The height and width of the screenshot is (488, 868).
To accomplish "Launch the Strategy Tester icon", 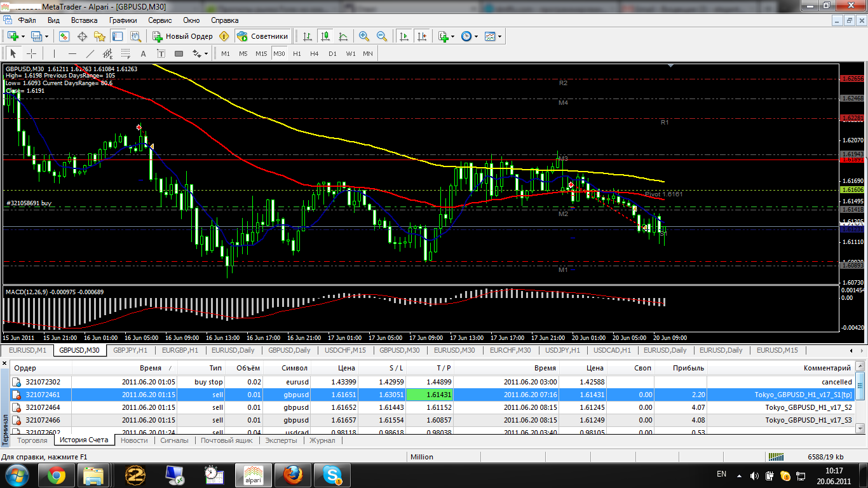I will pyautogui.click(x=135, y=36).
